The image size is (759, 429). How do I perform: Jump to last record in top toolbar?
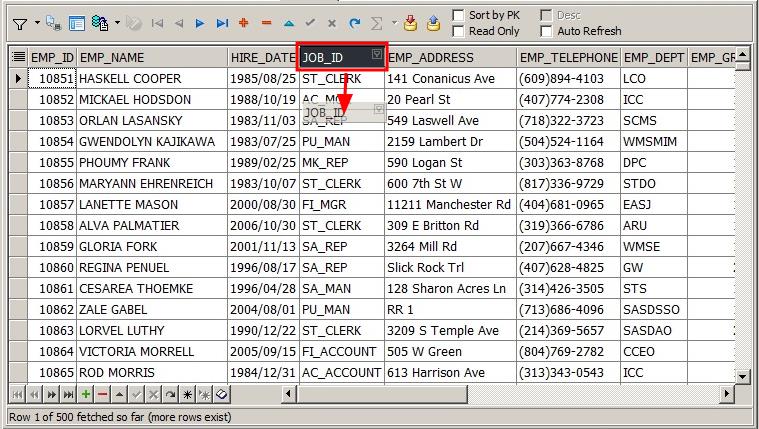(221, 22)
